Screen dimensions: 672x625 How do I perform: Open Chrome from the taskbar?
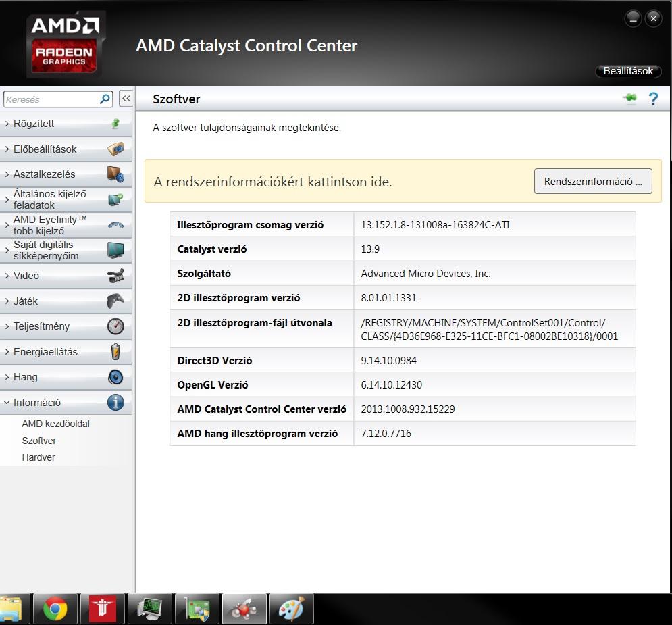click(x=55, y=609)
